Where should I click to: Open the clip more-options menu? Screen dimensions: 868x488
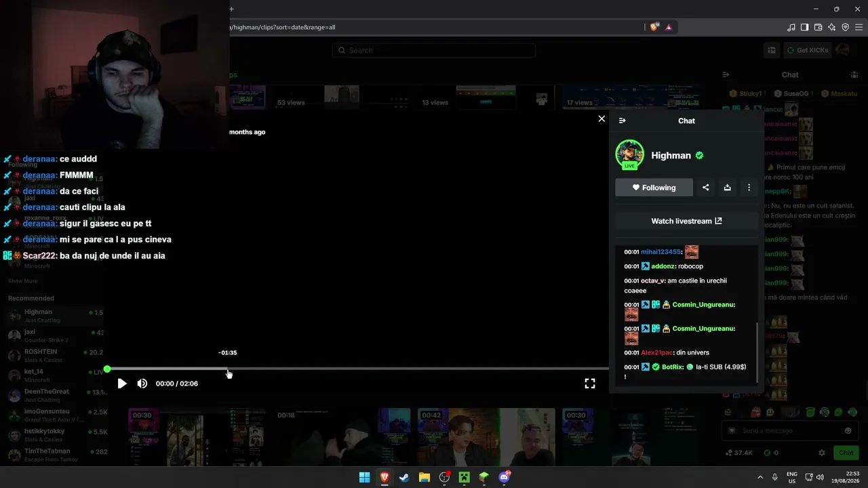coord(749,188)
